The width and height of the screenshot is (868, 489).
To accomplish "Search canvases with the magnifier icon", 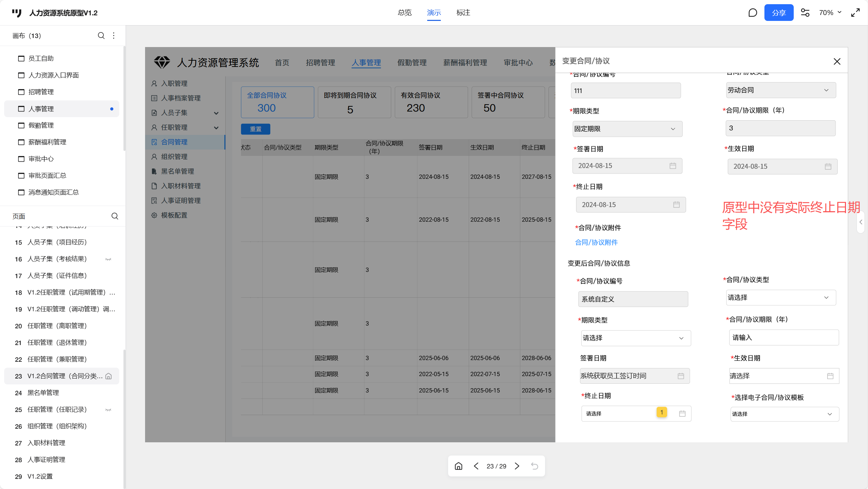I will coord(101,36).
